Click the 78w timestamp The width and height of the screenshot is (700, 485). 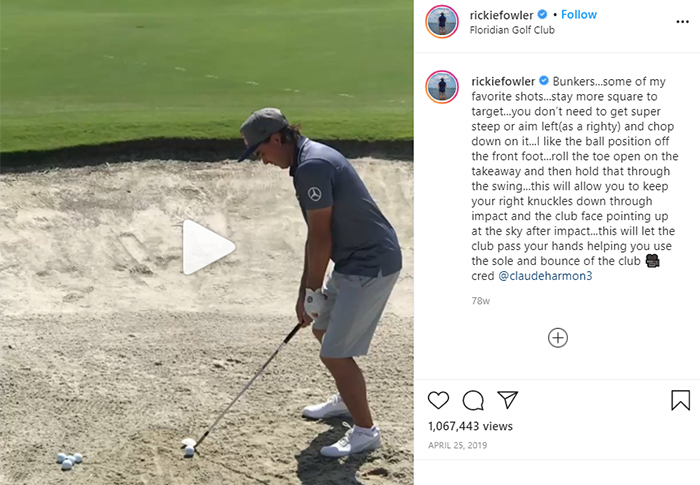[x=480, y=301]
